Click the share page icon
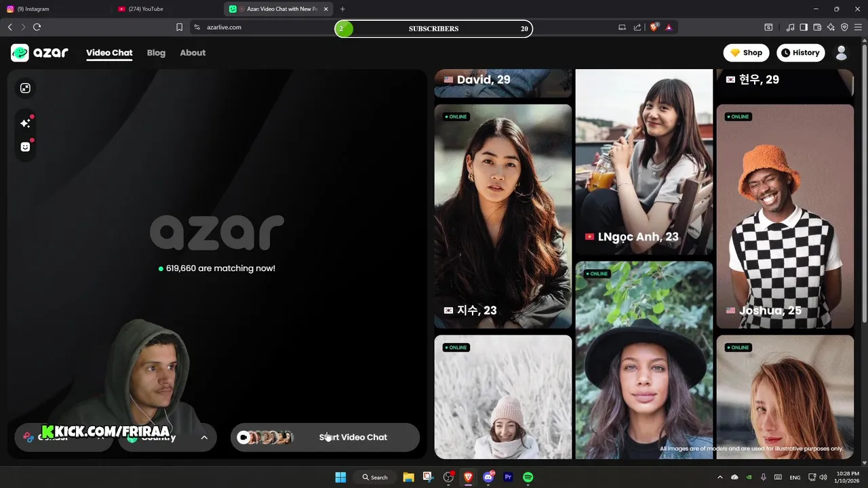This screenshot has height=488, width=868. [637, 27]
